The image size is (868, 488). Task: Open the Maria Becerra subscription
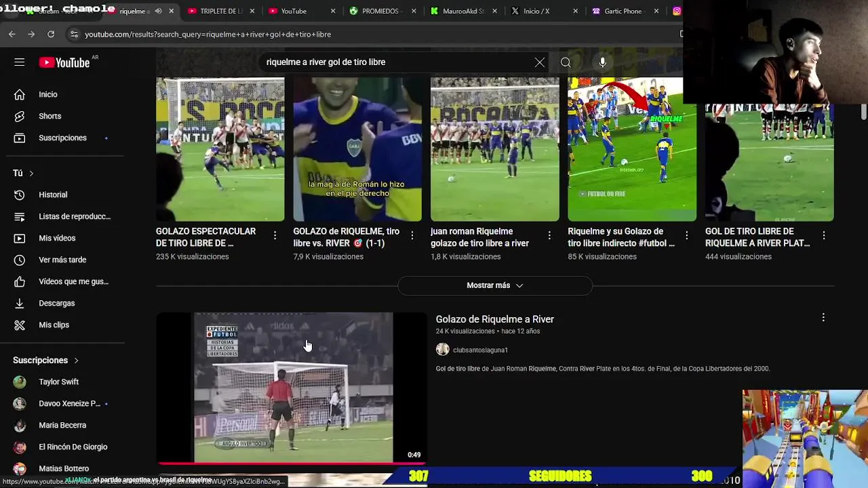(62, 425)
